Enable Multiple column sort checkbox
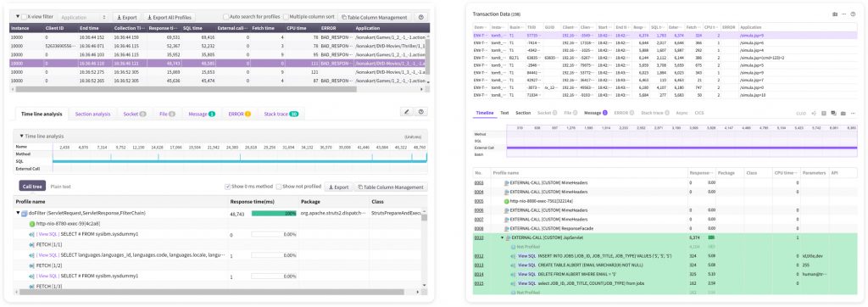 pyautogui.click(x=287, y=17)
